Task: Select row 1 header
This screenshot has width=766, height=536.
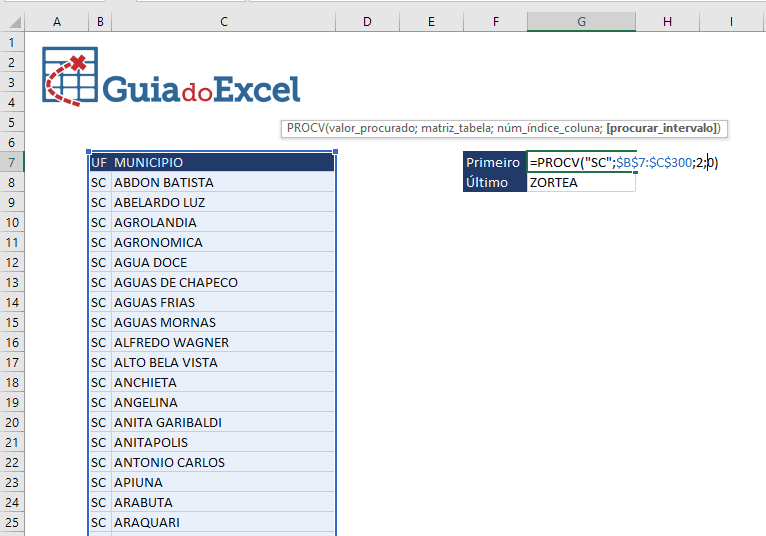Action: (x=12, y=43)
